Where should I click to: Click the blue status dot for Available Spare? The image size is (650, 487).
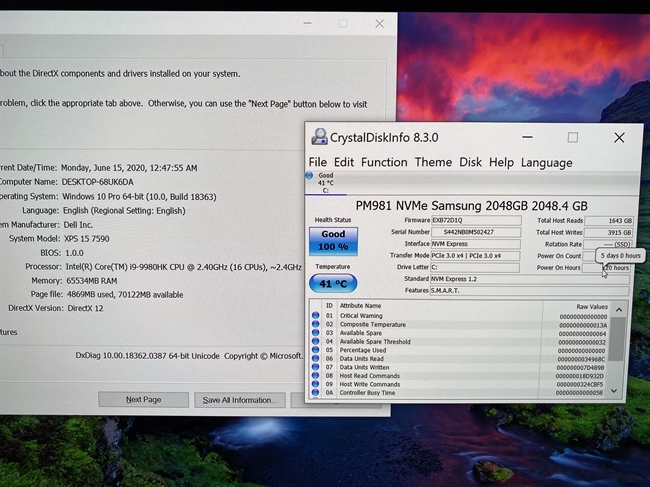tap(316, 332)
